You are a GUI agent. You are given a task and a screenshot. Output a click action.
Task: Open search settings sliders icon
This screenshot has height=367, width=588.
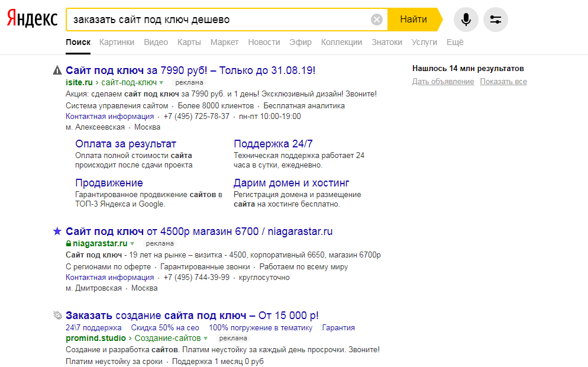[x=495, y=20]
